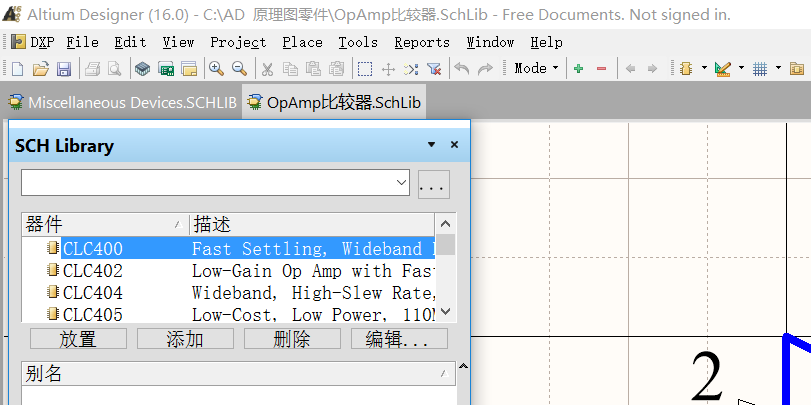Switch to Miscellaneous Devices.SCHLIB tab
Screen dimensions: 811x405
pyautogui.click(x=122, y=102)
